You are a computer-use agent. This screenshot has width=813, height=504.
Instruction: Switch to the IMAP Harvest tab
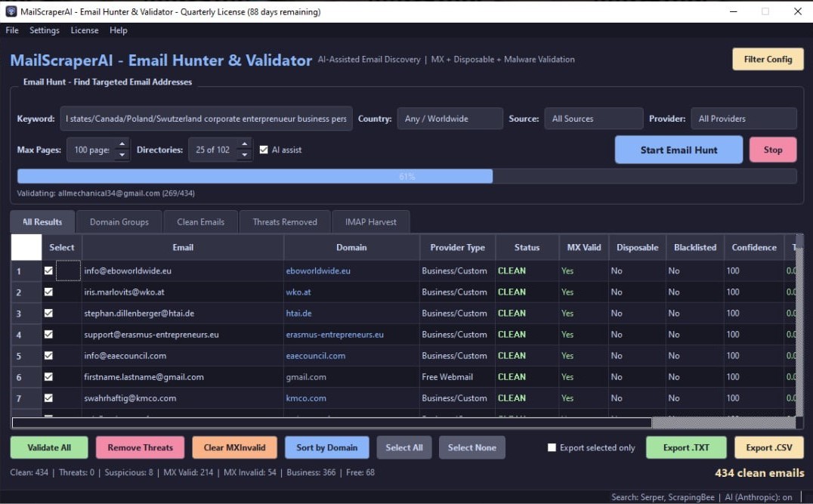coord(371,222)
